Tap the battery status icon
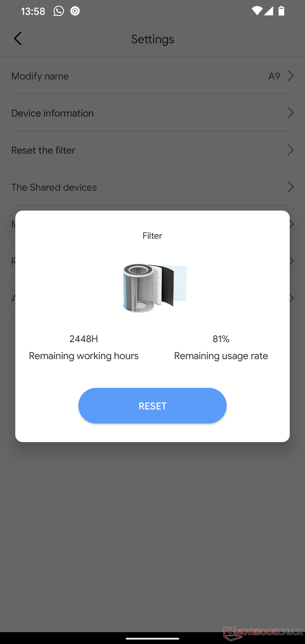This screenshot has height=644, width=305. pos(282,11)
